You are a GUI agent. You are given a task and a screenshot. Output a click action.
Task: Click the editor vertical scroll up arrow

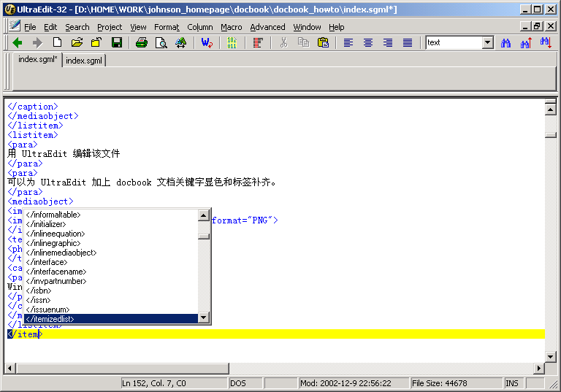(x=551, y=109)
